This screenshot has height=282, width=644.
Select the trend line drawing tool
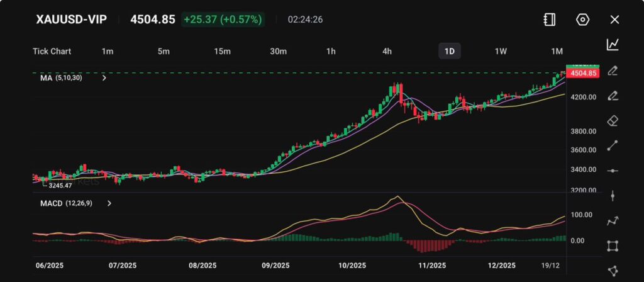coord(613,145)
